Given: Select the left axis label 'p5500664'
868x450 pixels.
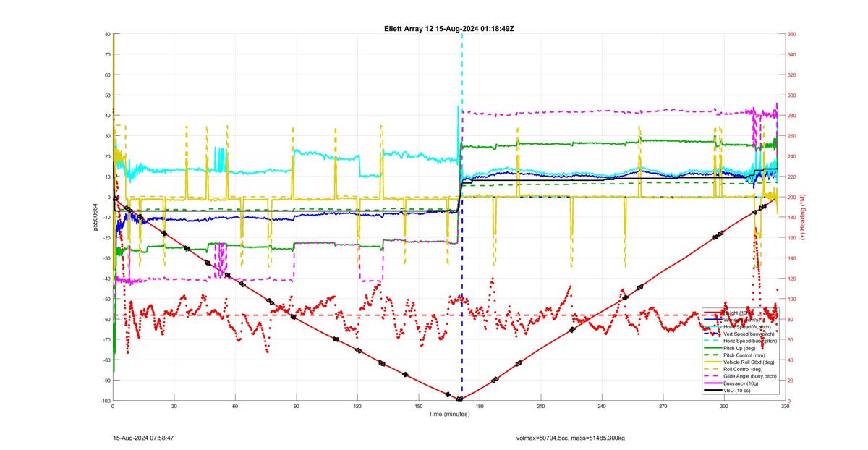Looking at the screenshot, I should coord(95,217).
